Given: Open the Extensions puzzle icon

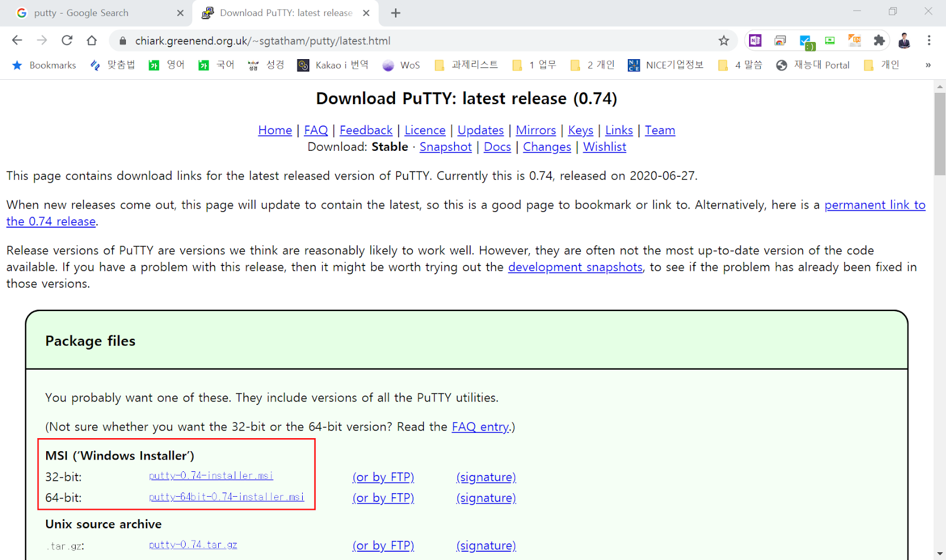Looking at the screenshot, I should 879,40.
